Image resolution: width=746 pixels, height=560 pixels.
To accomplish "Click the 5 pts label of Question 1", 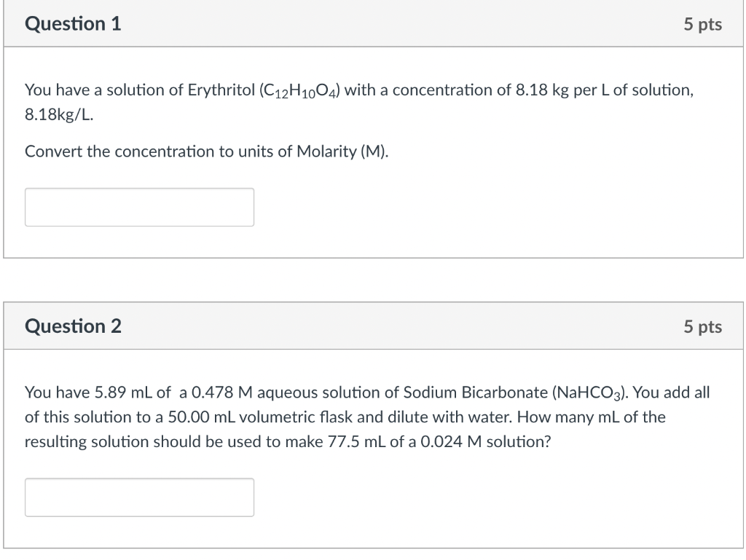I will 703,24.
